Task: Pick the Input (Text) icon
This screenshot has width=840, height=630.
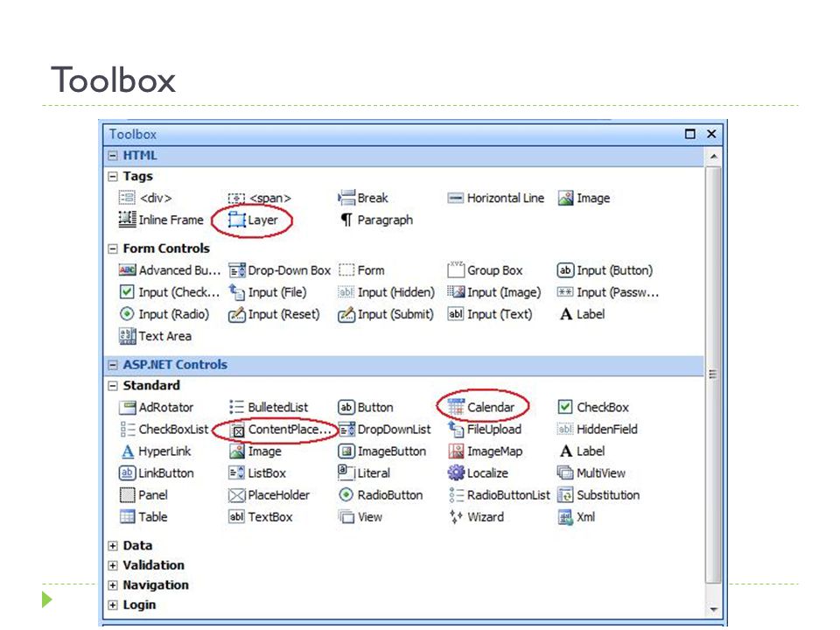Action: 455,314
